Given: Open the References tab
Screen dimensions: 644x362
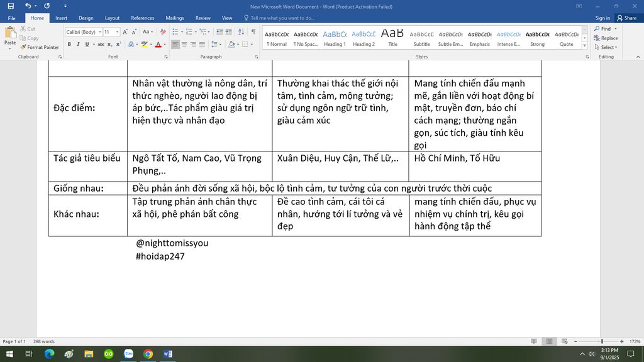Looking at the screenshot, I should pyautogui.click(x=142, y=18).
